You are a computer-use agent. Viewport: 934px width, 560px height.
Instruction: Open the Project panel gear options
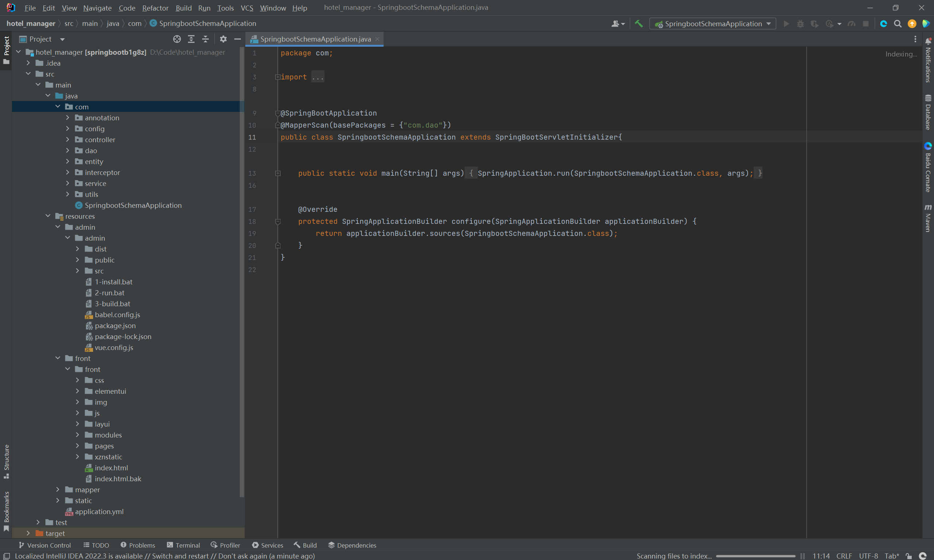pyautogui.click(x=223, y=39)
